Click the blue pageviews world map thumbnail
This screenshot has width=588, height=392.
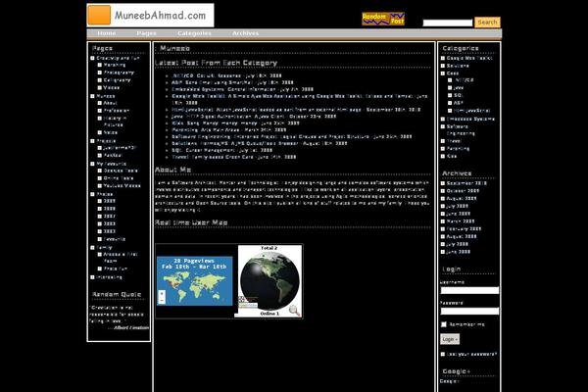195,280
